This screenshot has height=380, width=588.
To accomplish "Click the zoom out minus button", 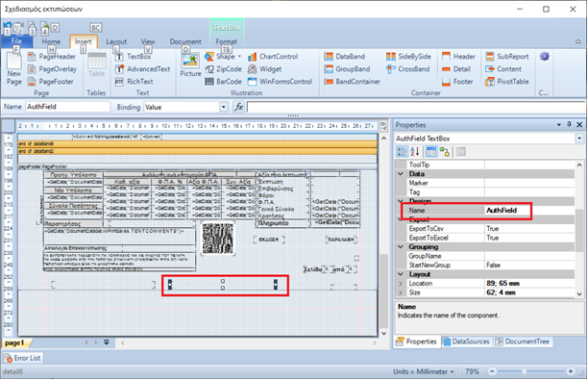I will pos(492,371).
